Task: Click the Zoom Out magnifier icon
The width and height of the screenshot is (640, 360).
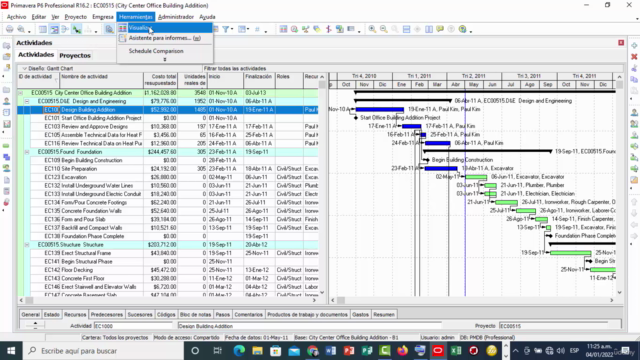Action: tap(384, 29)
